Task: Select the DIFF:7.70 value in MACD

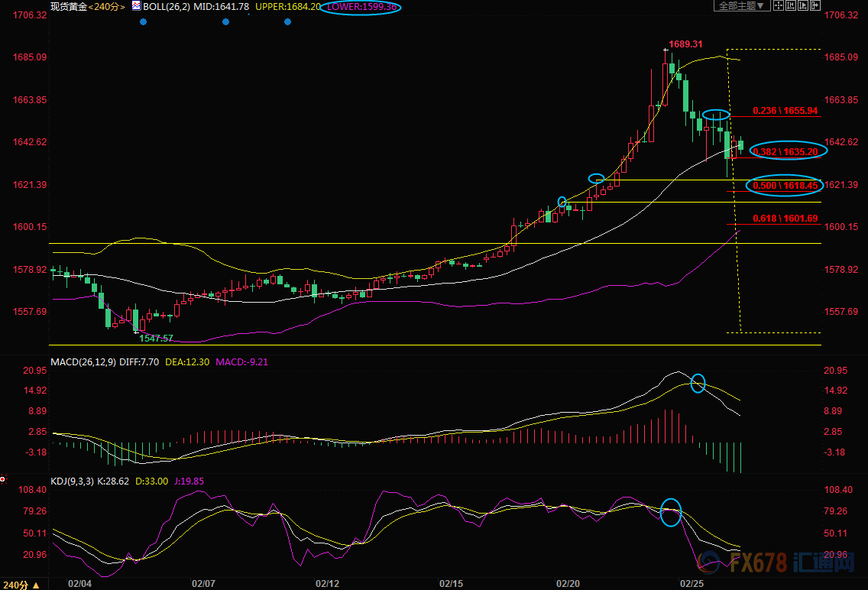Action: [139, 362]
